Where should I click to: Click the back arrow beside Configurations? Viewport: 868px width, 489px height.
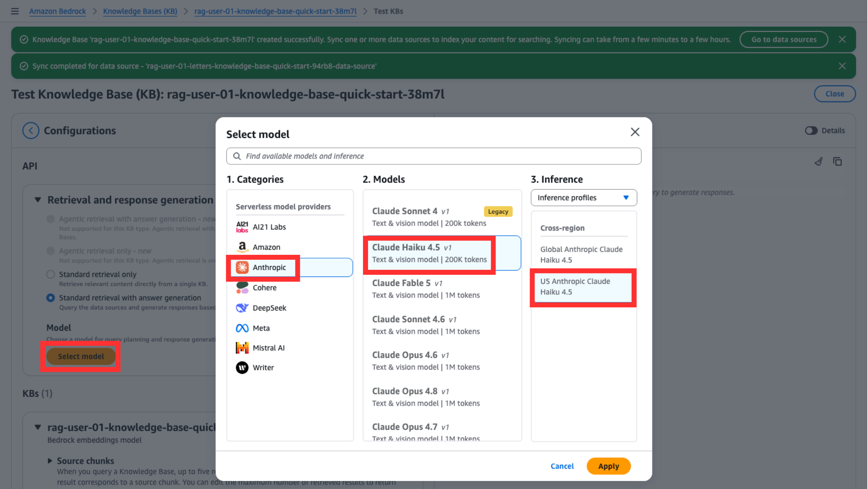click(x=31, y=130)
